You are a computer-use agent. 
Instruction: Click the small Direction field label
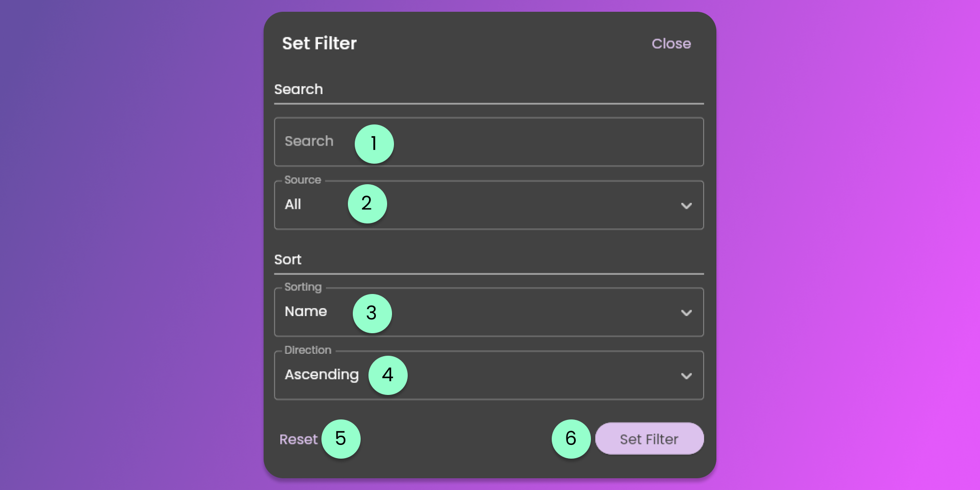pyautogui.click(x=308, y=350)
